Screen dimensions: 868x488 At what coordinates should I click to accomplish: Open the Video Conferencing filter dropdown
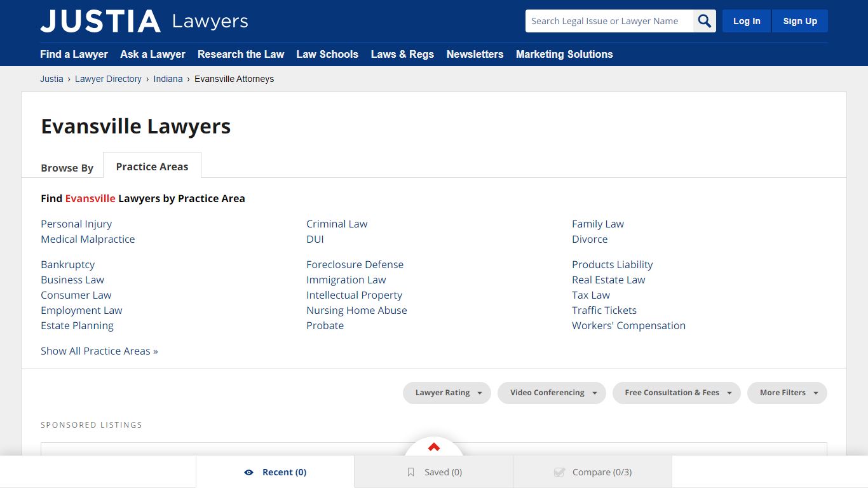coord(552,393)
